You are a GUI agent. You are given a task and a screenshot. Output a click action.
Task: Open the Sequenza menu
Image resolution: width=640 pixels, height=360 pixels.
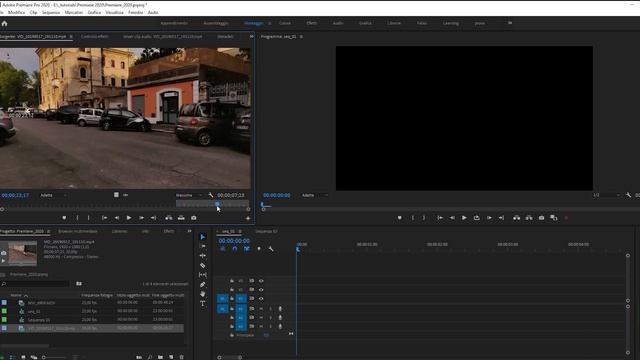click(51, 13)
